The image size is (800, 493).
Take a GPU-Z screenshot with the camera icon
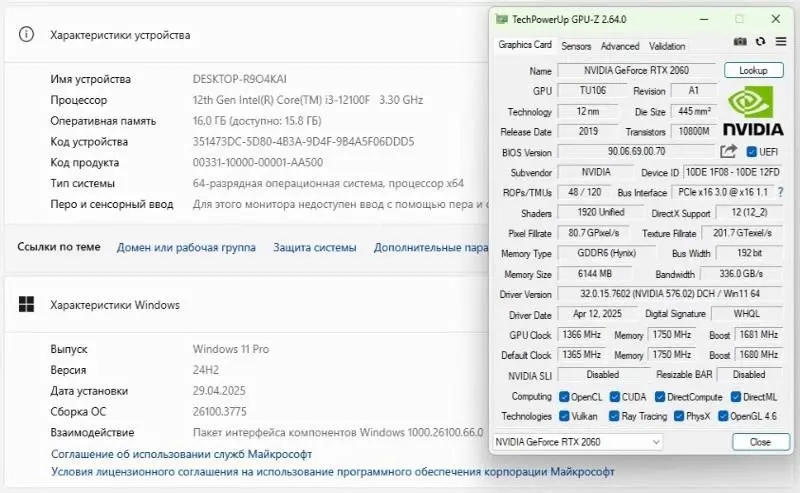[x=740, y=42]
